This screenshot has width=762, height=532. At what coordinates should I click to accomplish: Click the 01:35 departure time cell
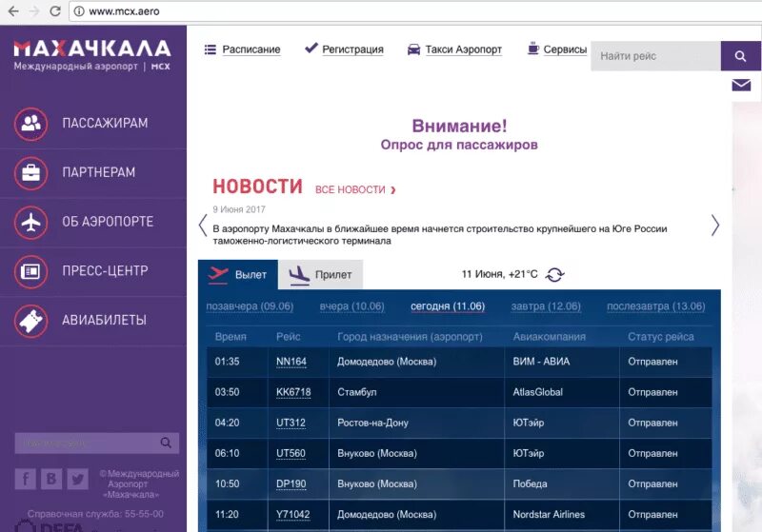coord(237,362)
